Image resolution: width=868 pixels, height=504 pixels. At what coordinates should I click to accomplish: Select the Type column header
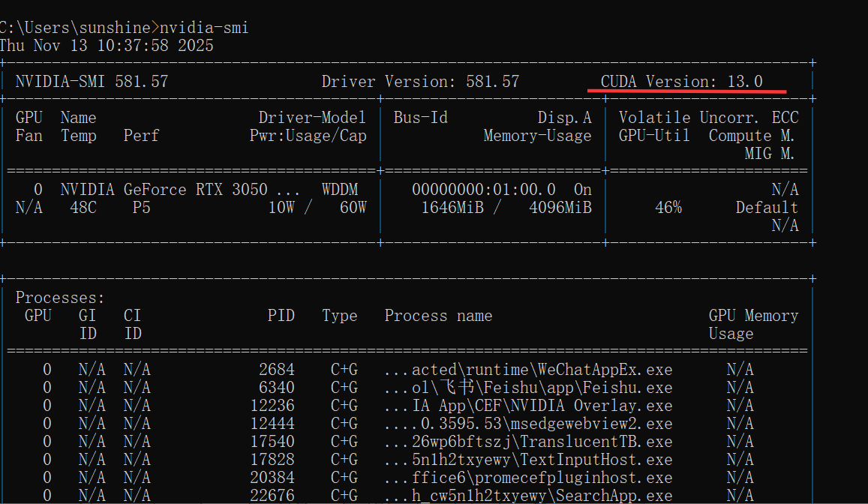click(339, 316)
